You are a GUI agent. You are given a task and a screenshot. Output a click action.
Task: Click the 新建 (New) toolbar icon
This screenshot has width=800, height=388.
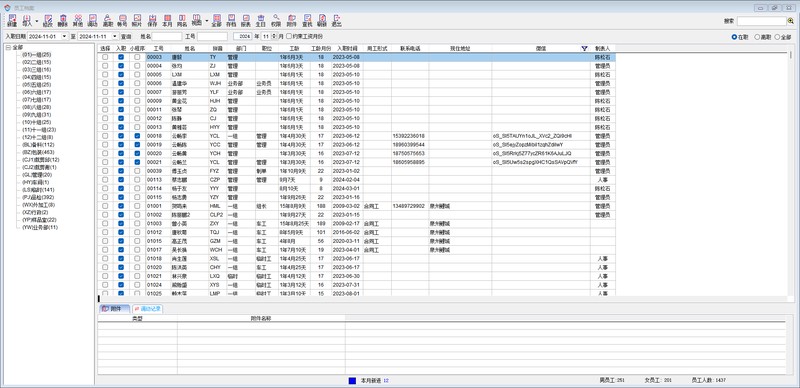tap(12, 20)
